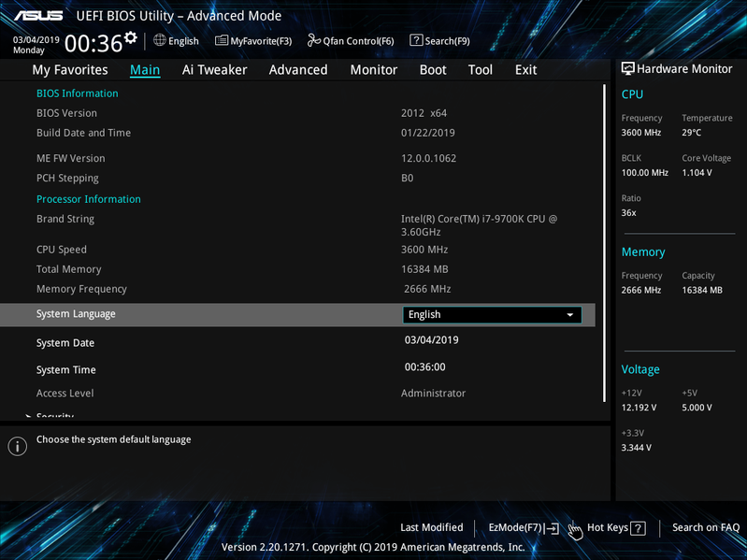
Task: Click the Processor Information heading
Action: [x=89, y=199]
